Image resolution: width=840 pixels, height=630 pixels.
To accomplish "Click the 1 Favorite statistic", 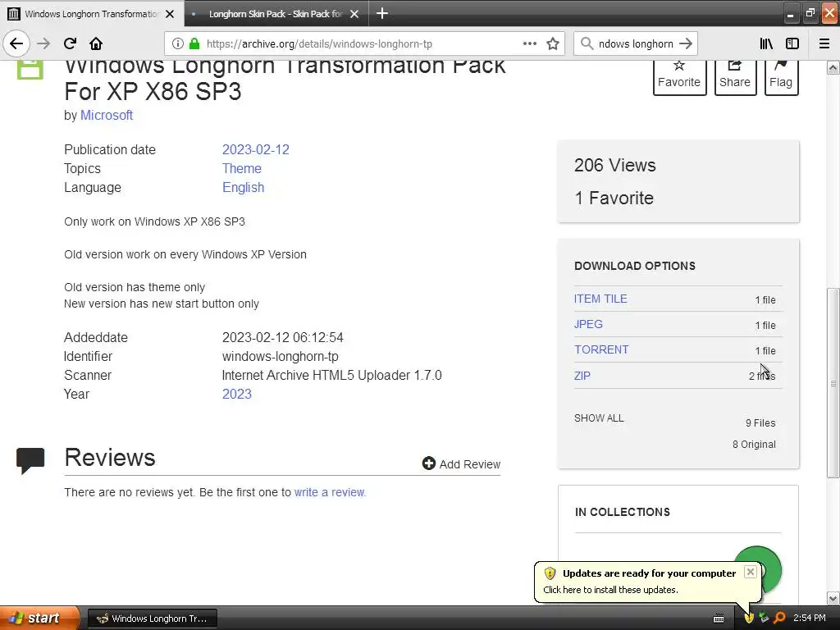I will (x=614, y=199).
